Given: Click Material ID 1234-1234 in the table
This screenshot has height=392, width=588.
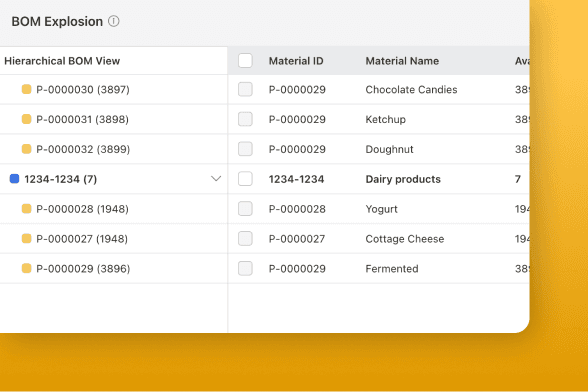Looking at the screenshot, I should point(296,179).
